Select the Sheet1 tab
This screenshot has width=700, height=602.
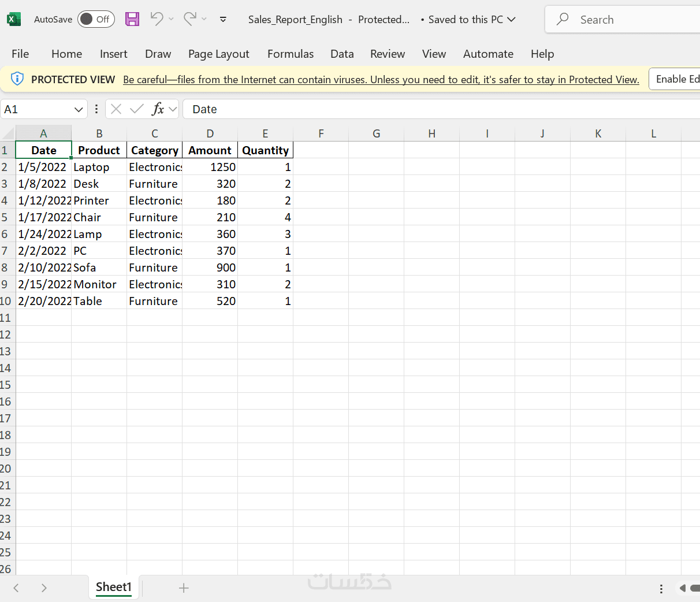pos(114,588)
